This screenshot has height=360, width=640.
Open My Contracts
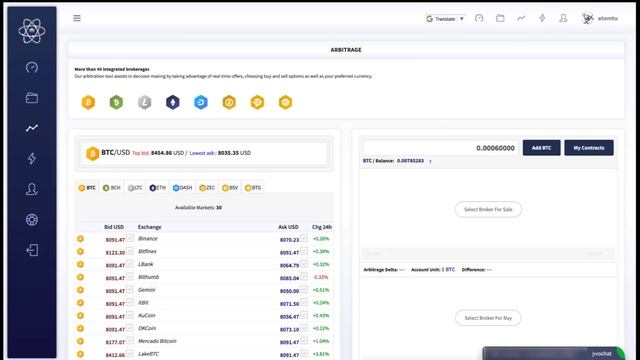click(x=589, y=148)
